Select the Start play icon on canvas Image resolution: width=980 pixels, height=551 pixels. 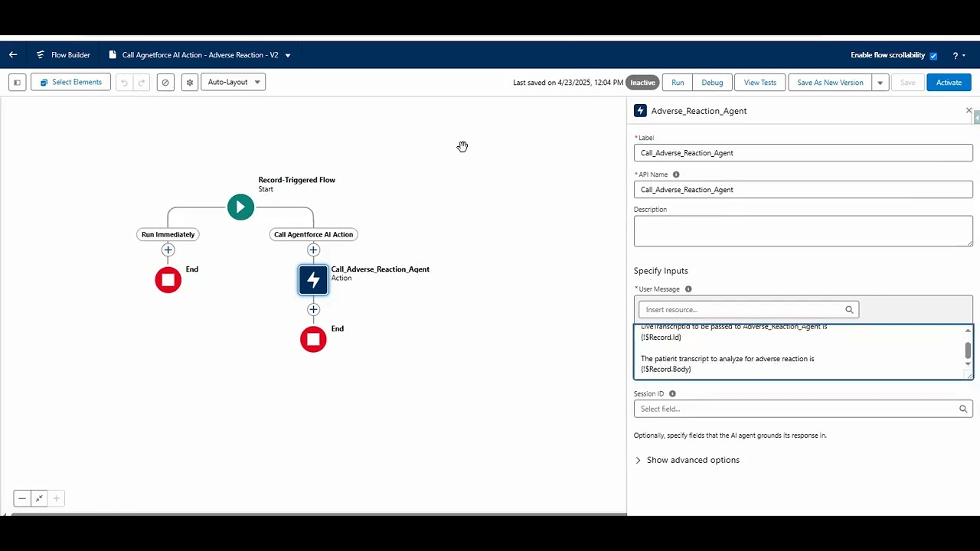tap(240, 207)
